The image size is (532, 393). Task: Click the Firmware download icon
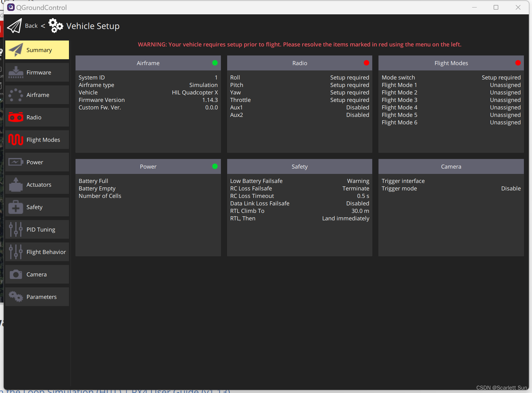pos(16,72)
